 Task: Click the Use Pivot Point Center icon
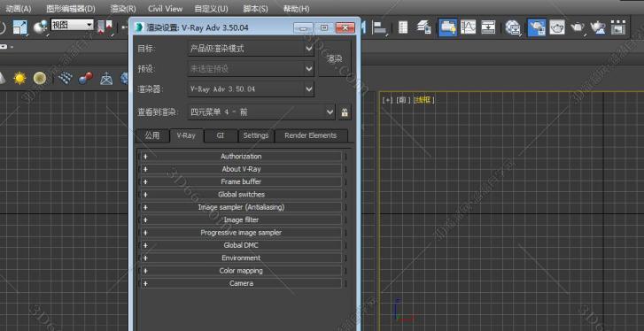click(x=105, y=27)
